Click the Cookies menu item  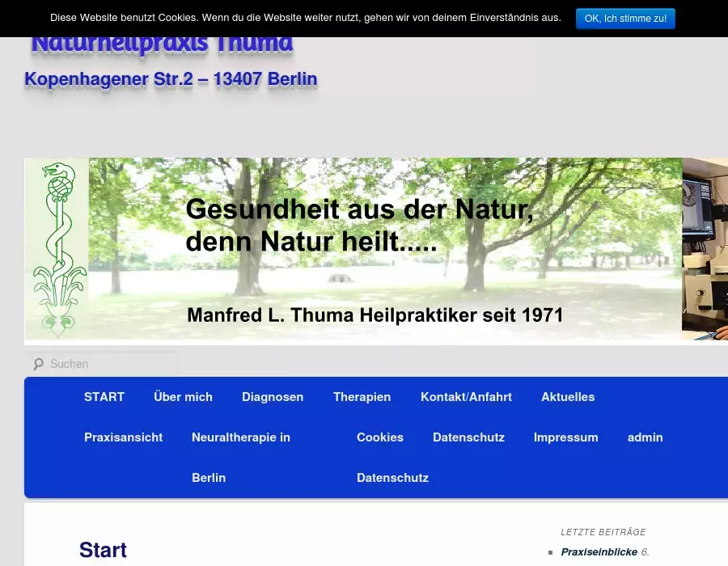coord(380,437)
